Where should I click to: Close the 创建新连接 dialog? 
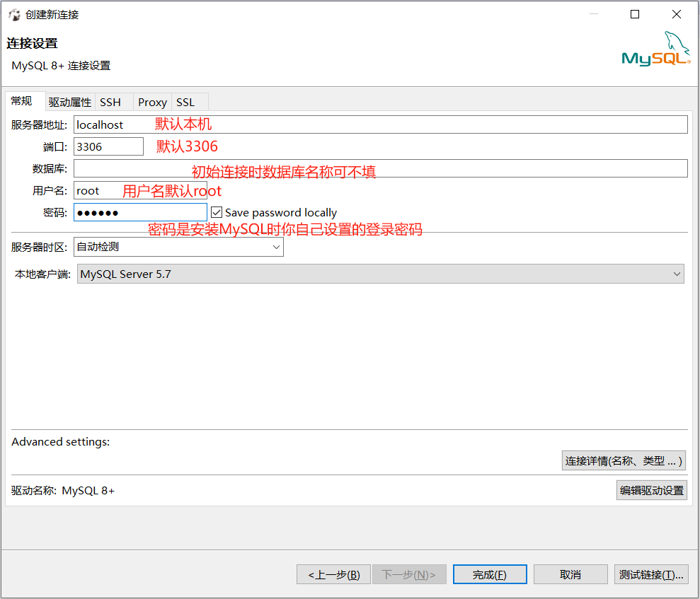pos(677,14)
